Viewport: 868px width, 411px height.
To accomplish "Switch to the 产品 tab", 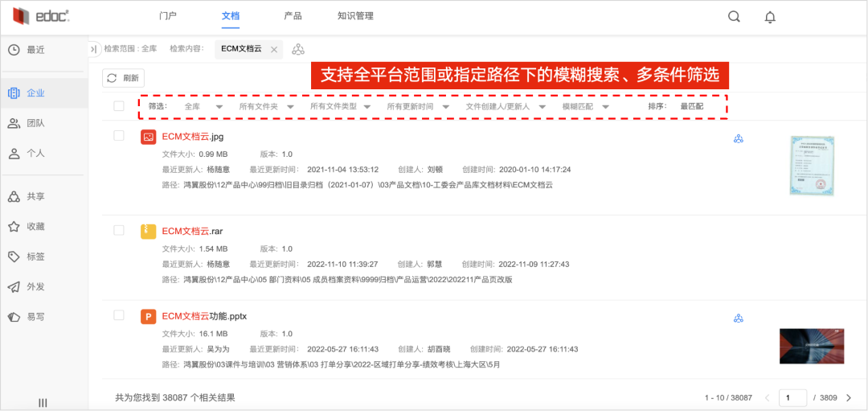I will tap(293, 16).
